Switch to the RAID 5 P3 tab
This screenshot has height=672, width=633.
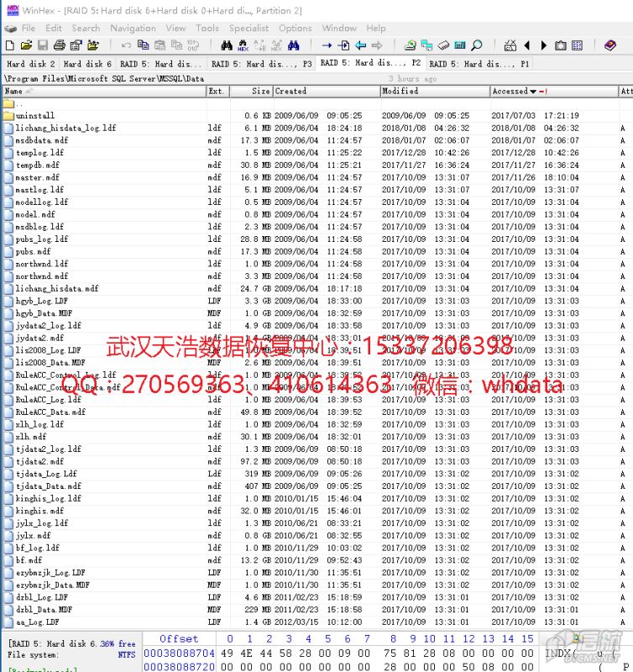tap(261, 64)
